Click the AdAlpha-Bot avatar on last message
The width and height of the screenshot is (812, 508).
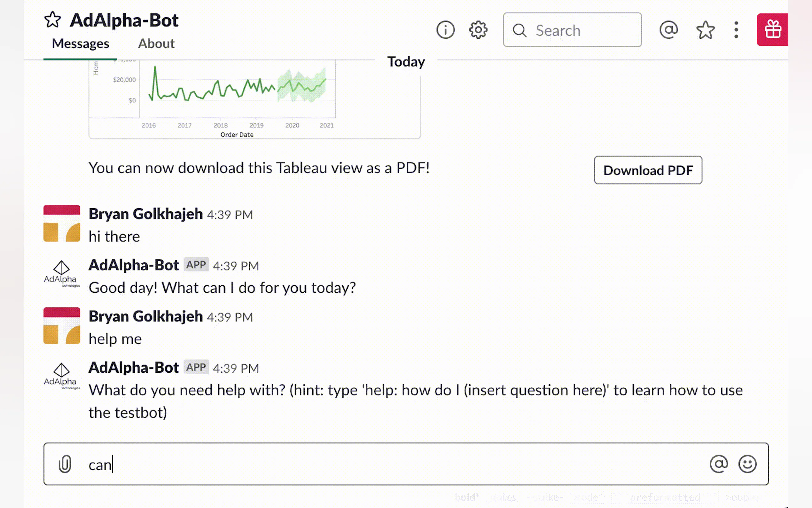(62, 376)
